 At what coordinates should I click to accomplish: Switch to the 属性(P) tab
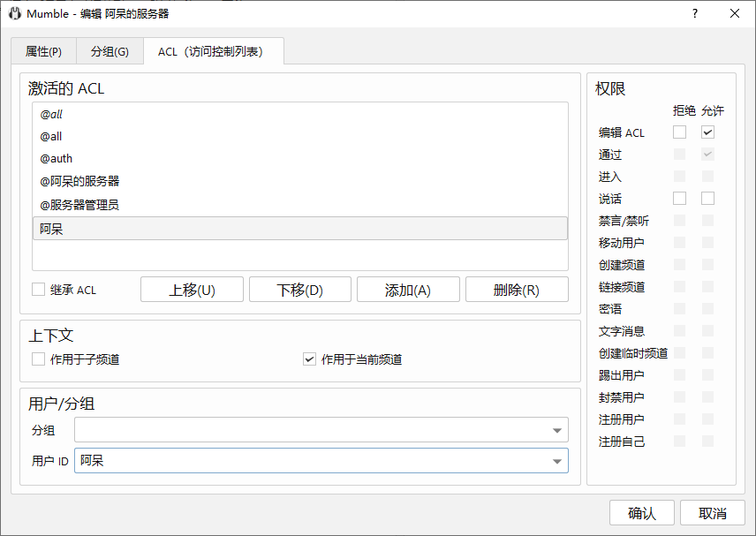[x=43, y=51]
